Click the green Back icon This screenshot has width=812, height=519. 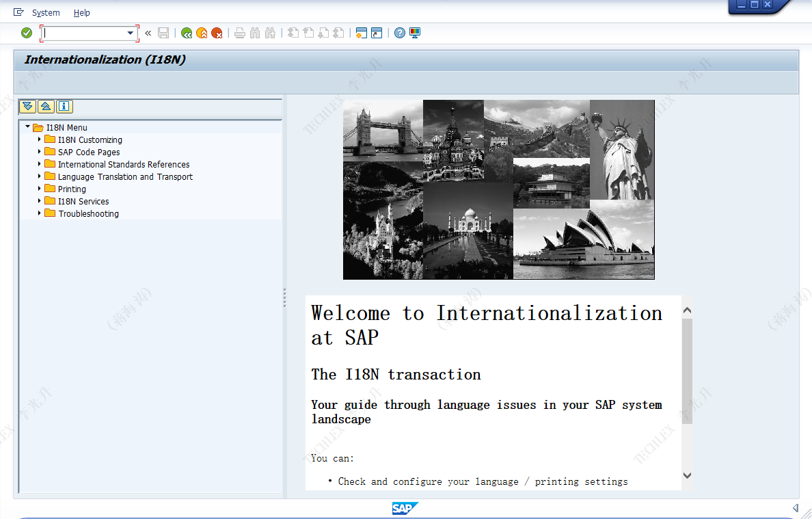click(187, 33)
